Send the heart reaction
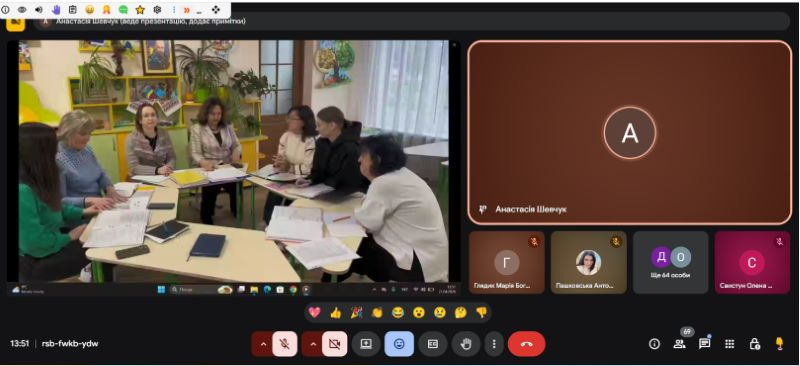800x366 pixels. [x=314, y=312]
